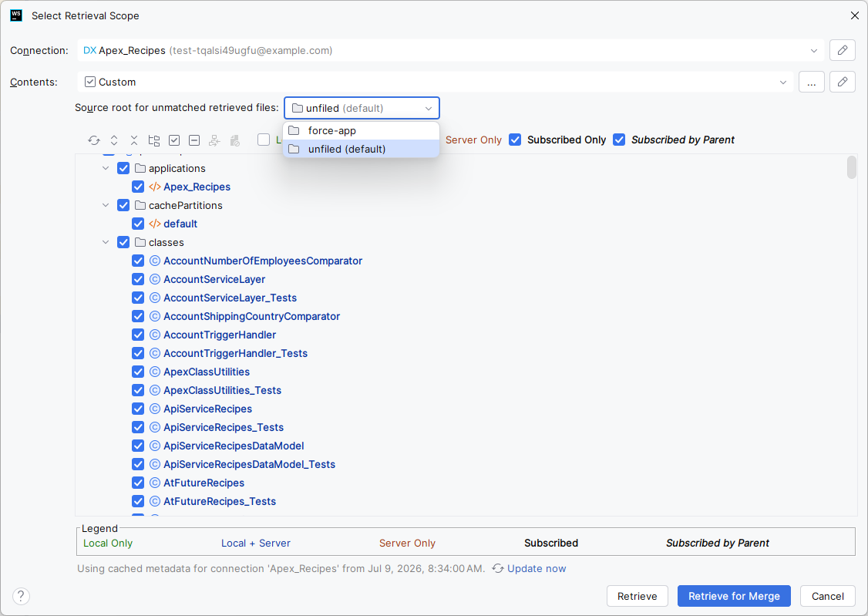868x616 pixels.
Task: Click the select all checkmark toolbar icon
Action: coord(174,140)
